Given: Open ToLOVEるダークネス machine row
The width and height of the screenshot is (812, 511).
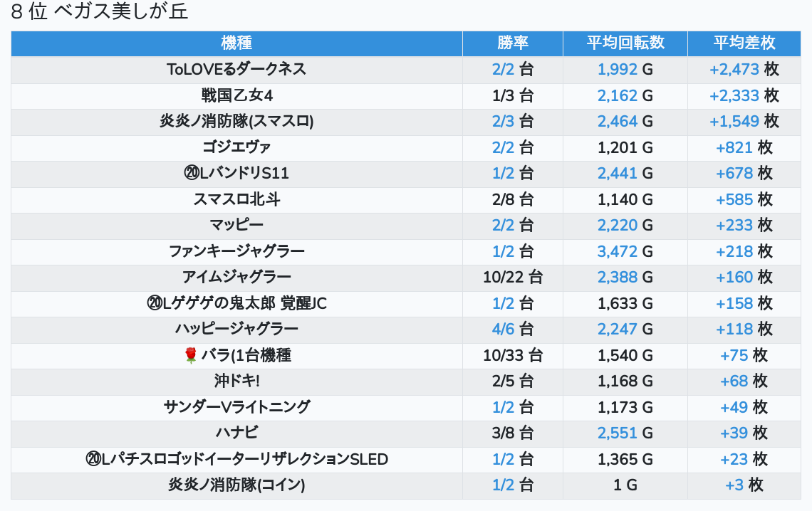Looking at the screenshot, I should (x=236, y=69).
